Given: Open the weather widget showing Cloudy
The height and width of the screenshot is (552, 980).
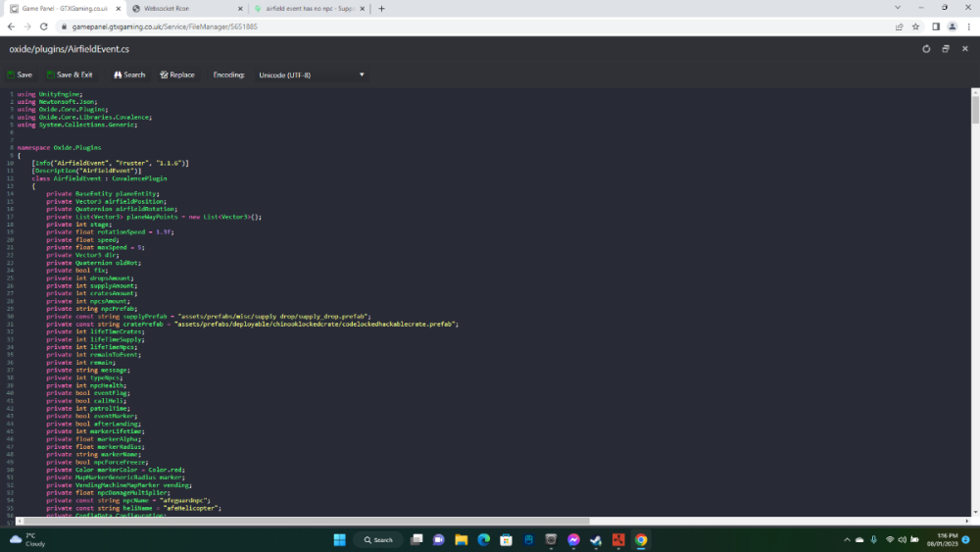Looking at the screenshot, I should click(27, 539).
